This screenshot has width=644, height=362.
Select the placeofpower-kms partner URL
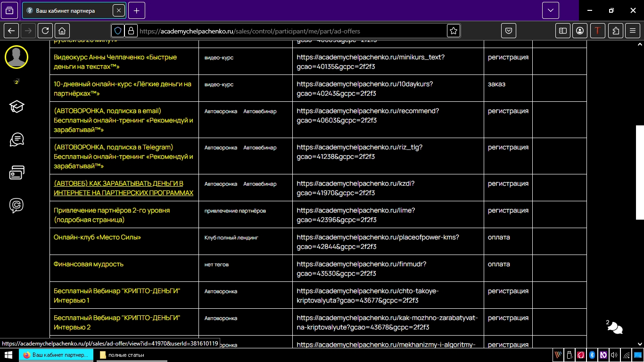378,242
